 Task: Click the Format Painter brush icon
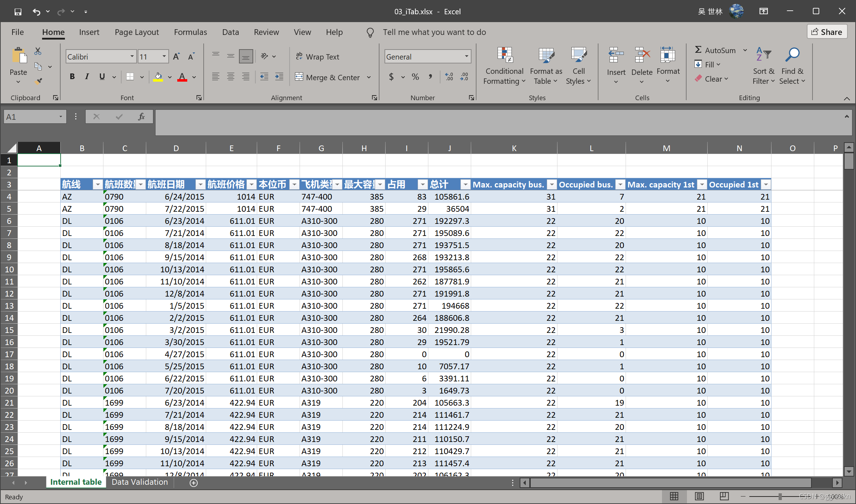(38, 81)
